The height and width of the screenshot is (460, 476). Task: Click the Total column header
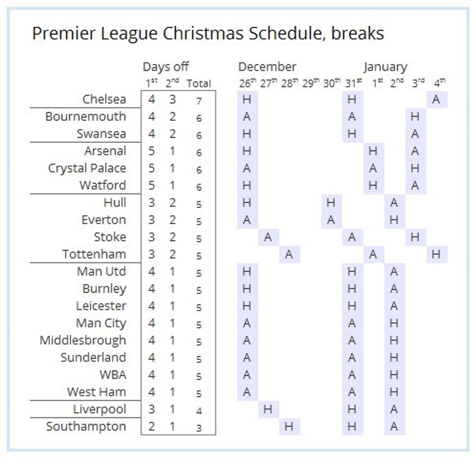pyautogui.click(x=199, y=84)
